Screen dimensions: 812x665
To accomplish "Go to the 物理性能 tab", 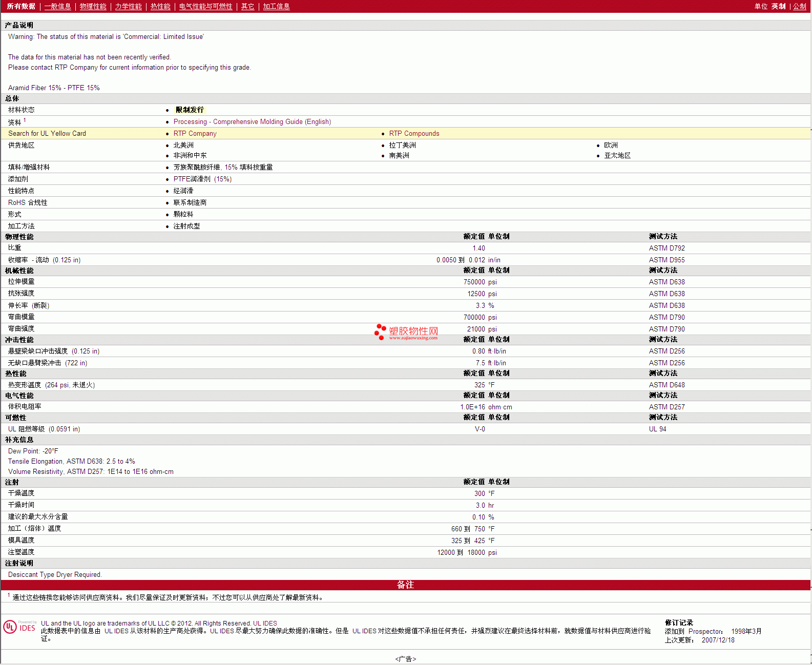I will (93, 7).
